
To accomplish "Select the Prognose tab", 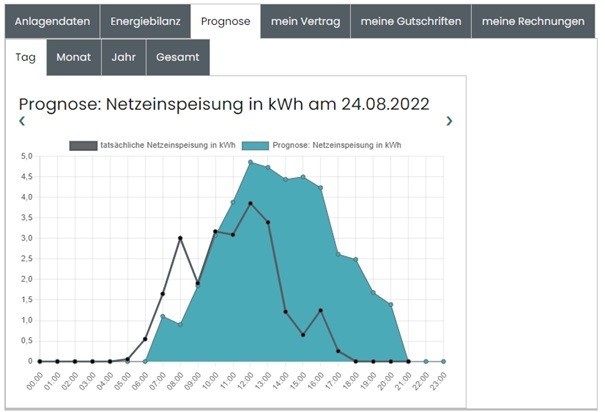I will (225, 21).
